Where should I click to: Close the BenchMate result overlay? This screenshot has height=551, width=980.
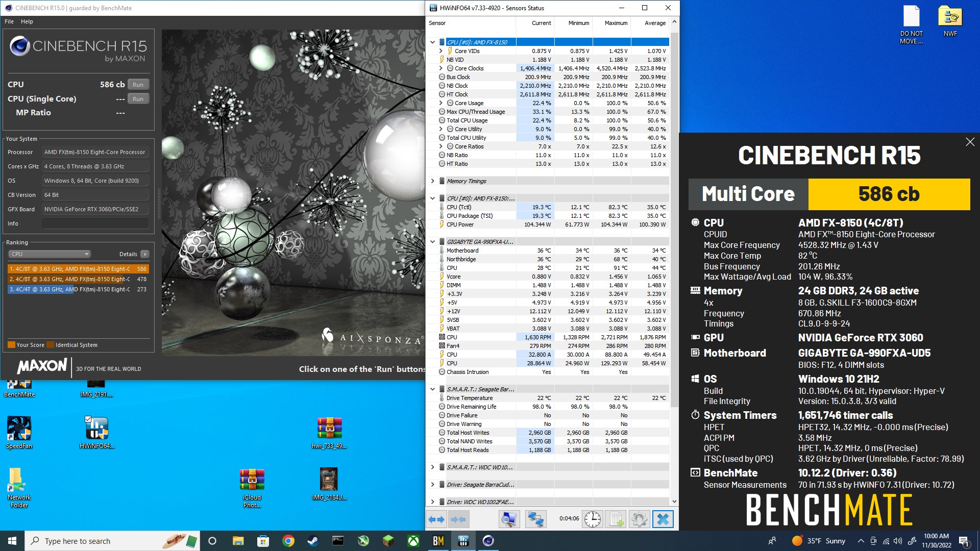coord(970,142)
